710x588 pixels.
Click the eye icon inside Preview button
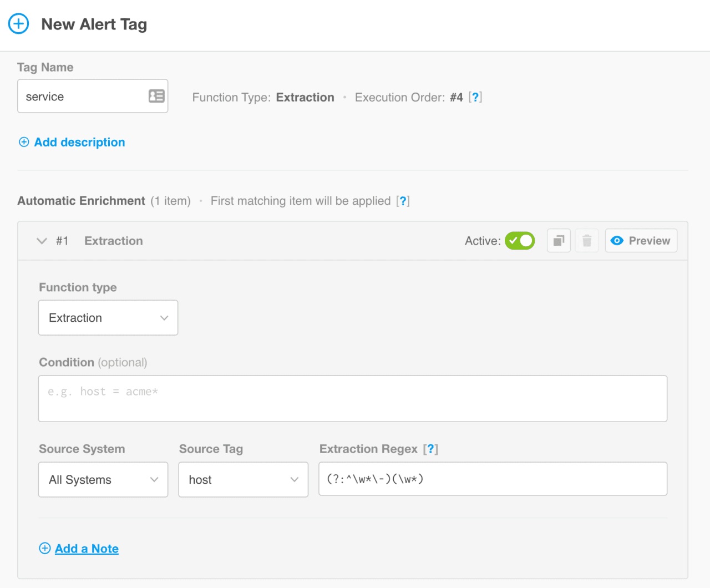(617, 240)
